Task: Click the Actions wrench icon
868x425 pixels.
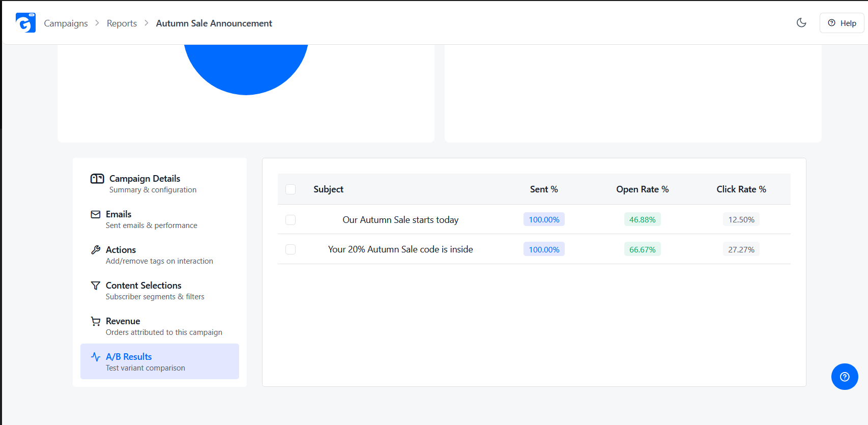Action: [x=96, y=250]
